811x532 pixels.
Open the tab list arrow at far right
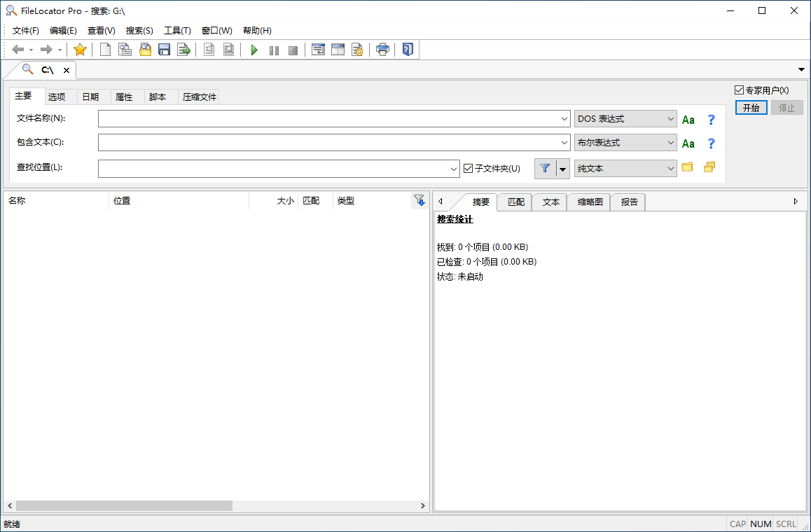tap(801, 69)
